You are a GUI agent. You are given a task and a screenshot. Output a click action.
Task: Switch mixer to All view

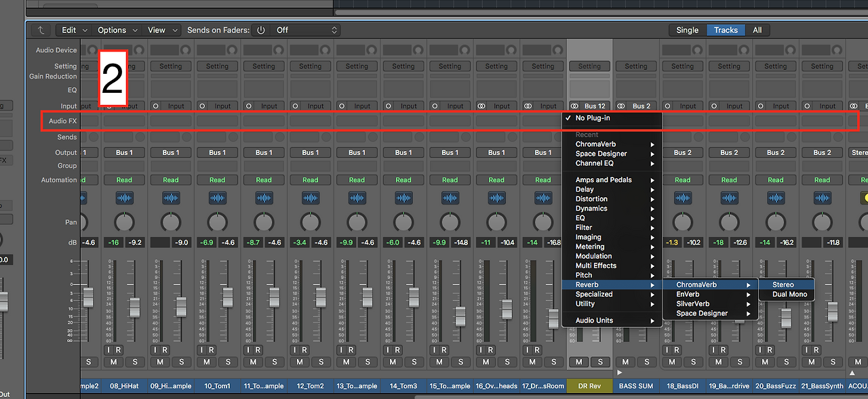click(x=757, y=30)
